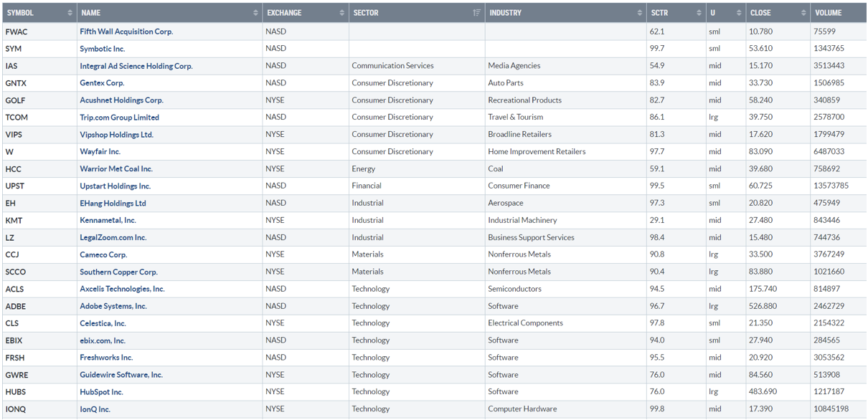
Task: Open the Wayfair Inc. company link
Action: pos(100,152)
